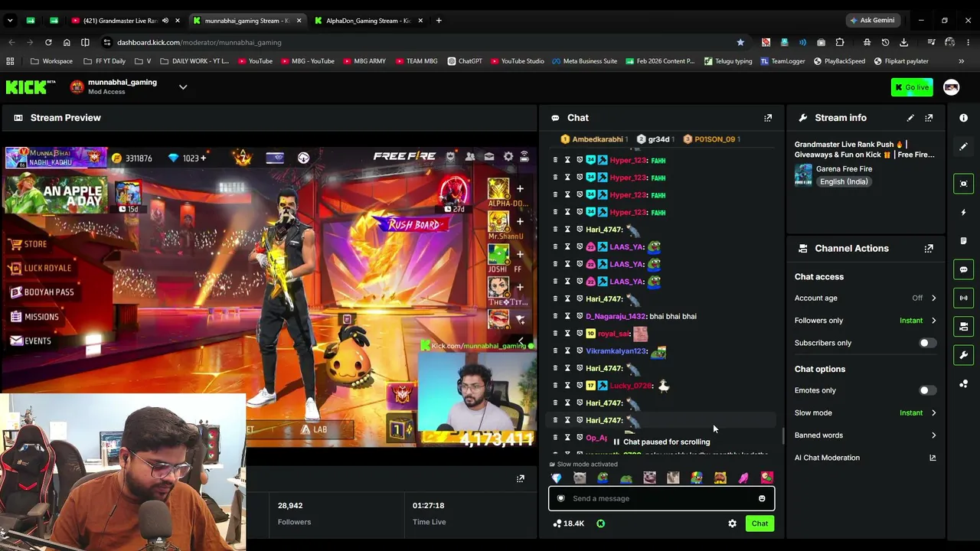The height and width of the screenshot is (551, 980).
Task: Click Ask Gemini button
Action: 872,21
